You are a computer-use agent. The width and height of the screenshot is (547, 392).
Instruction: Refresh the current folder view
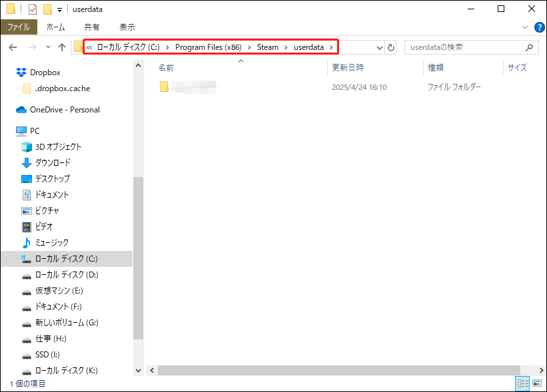point(391,47)
